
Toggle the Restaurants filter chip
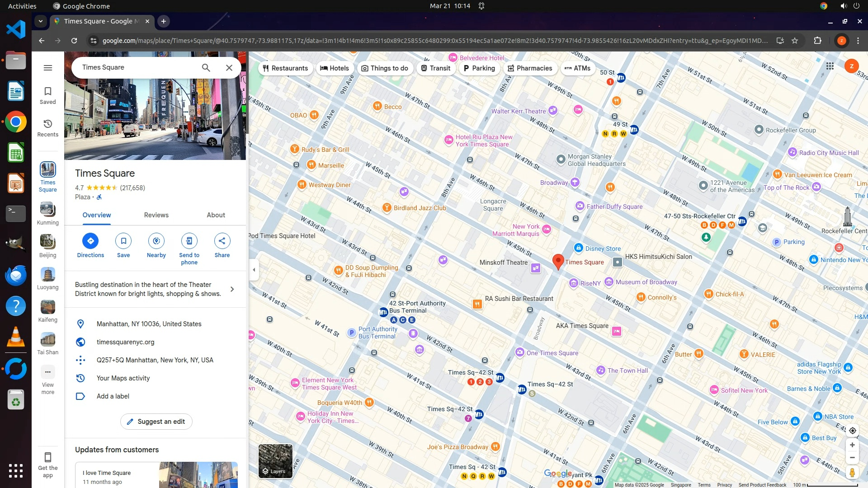click(286, 68)
